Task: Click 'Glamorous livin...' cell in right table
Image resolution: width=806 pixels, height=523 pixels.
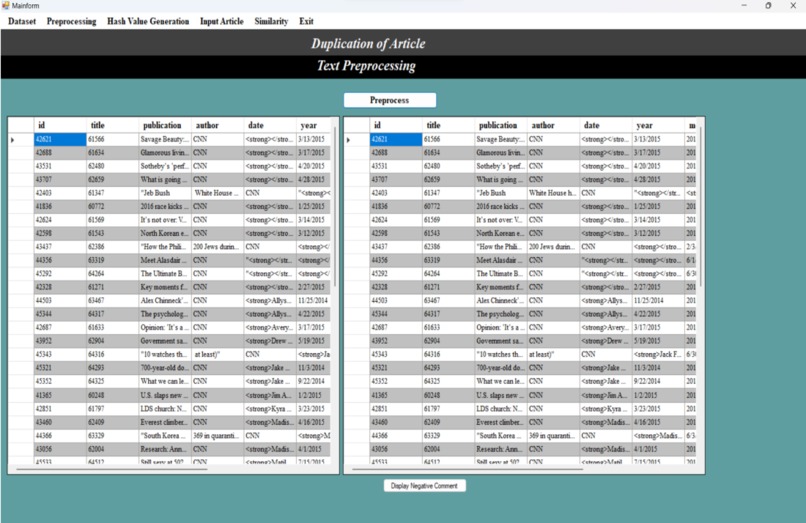Action: point(501,153)
